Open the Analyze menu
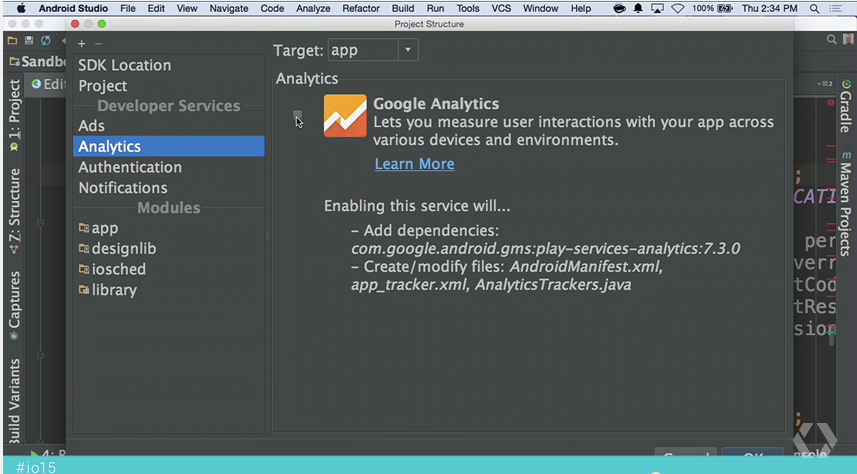 [x=313, y=8]
